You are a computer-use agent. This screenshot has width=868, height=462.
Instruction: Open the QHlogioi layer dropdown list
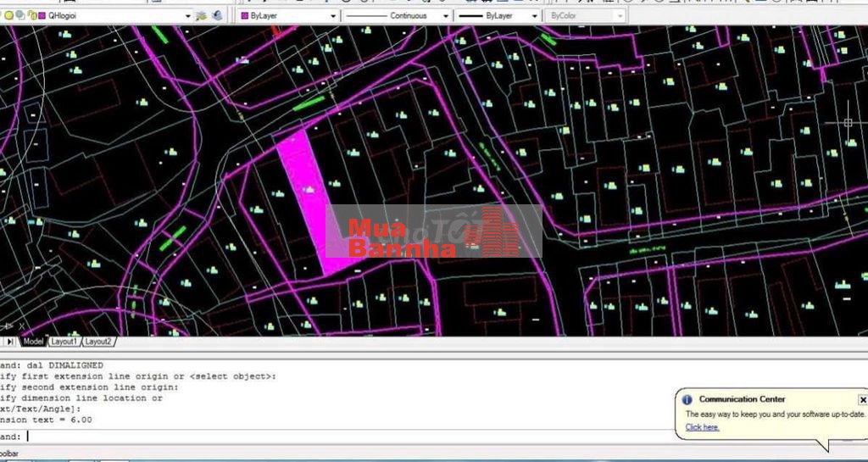pyautogui.click(x=188, y=15)
